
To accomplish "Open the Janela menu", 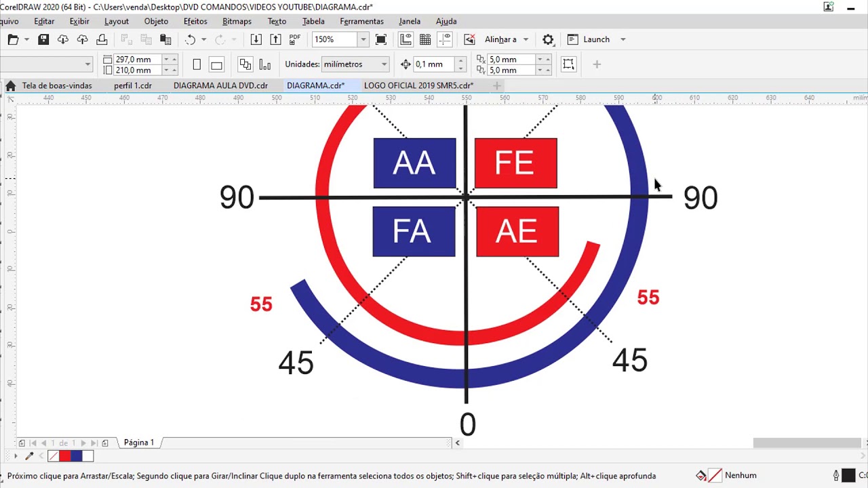I will click(x=410, y=22).
